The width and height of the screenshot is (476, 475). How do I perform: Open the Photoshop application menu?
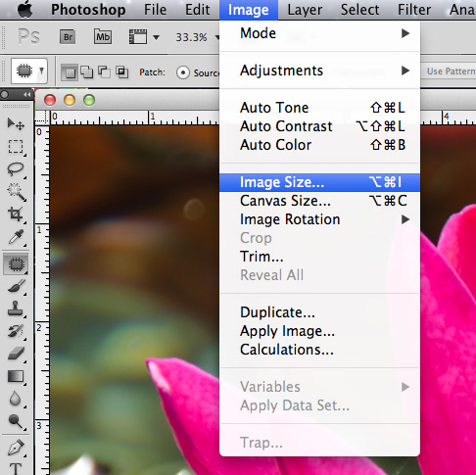pos(88,10)
